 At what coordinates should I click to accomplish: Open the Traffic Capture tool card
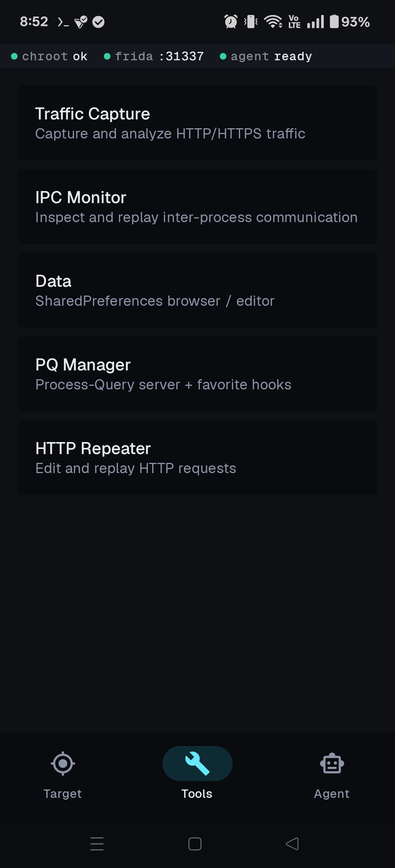(197, 123)
